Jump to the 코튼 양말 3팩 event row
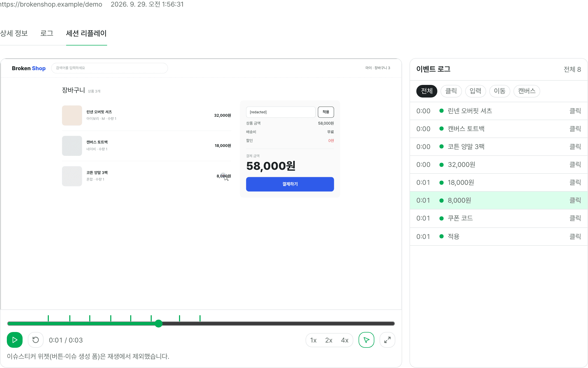Image resolution: width=588 pixels, height=368 pixels. [498, 147]
